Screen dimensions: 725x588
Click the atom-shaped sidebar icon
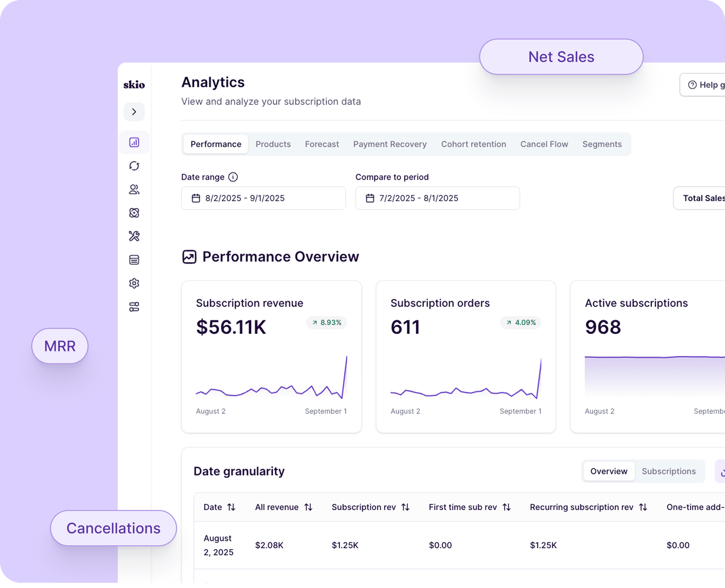click(134, 213)
